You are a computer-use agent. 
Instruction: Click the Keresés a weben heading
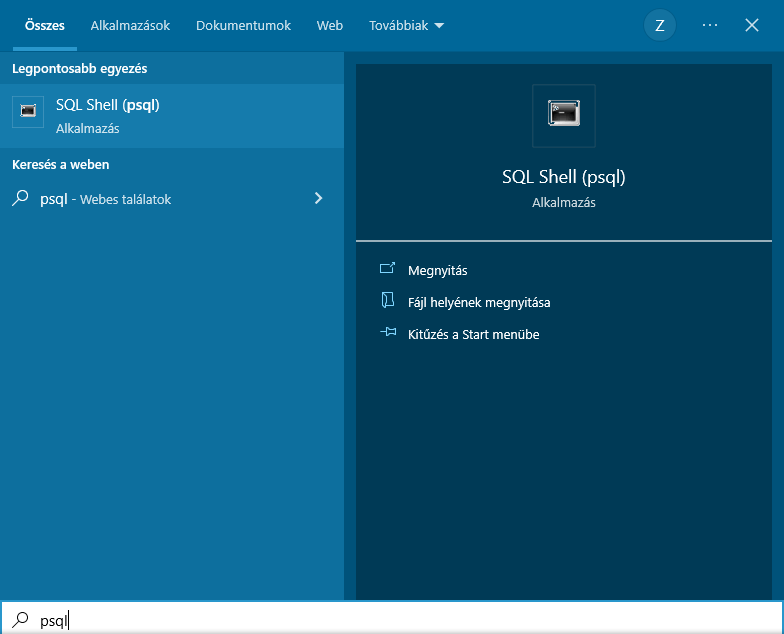coord(60,164)
